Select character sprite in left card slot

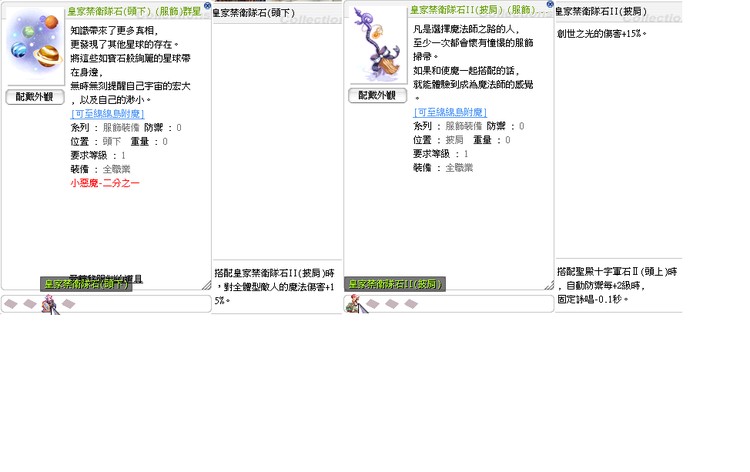pyautogui.click(x=50, y=305)
